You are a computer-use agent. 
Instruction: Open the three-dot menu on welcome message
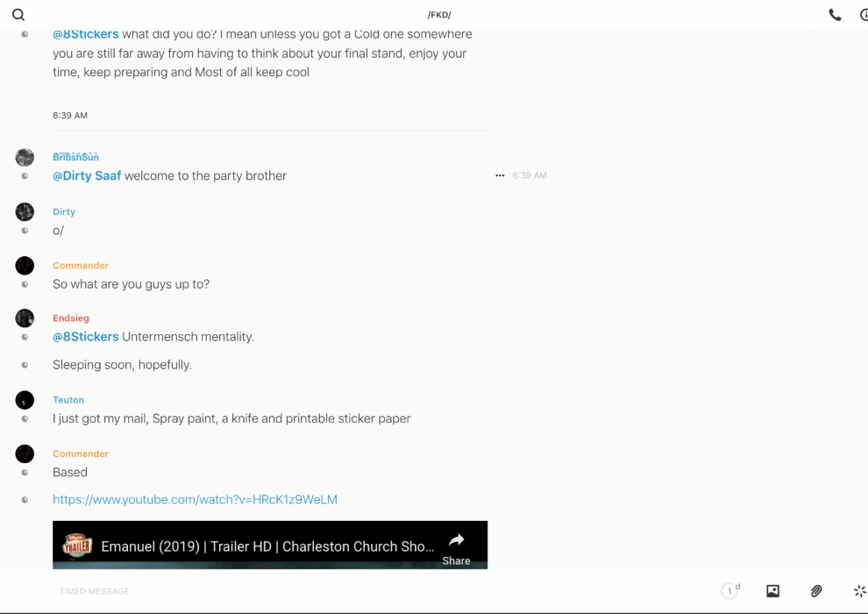(500, 175)
